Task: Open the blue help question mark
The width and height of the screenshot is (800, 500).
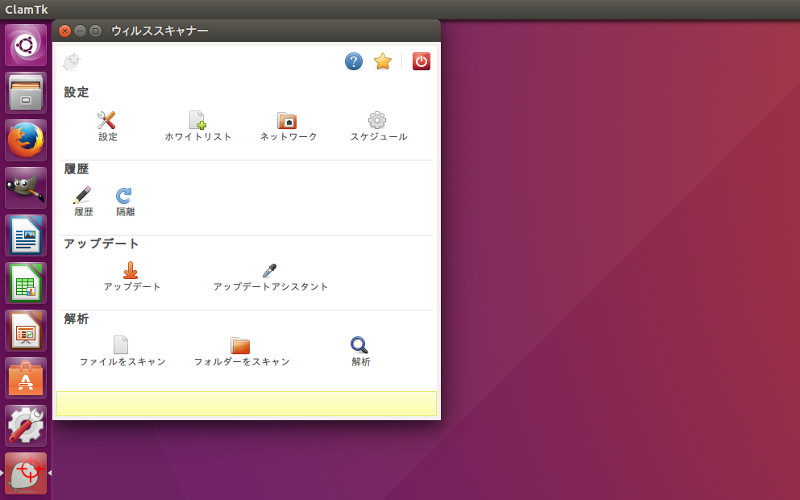Action: [x=354, y=62]
